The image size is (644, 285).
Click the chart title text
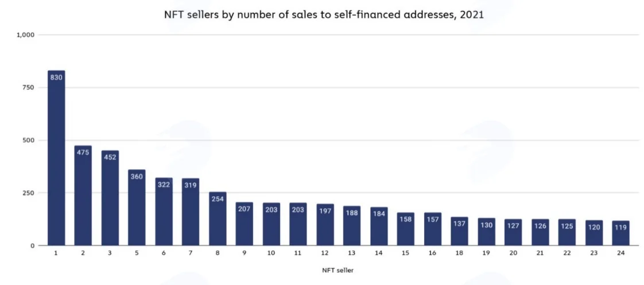coord(324,15)
